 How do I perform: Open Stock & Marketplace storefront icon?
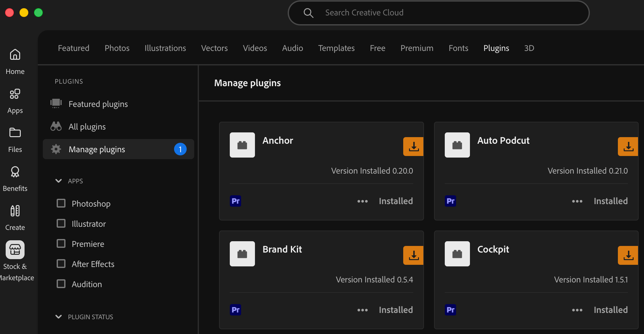[x=15, y=250]
